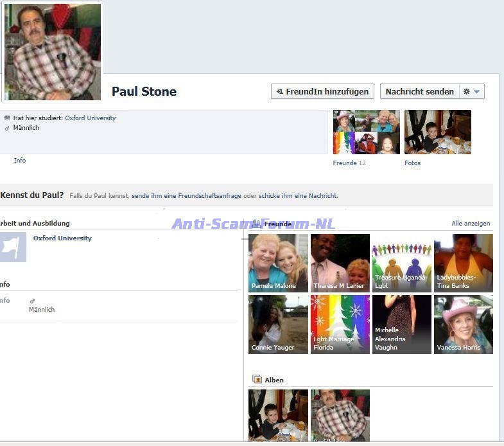
Task: Click the 'schicke ihm eine Nachricht' link
Action: point(298,196)
